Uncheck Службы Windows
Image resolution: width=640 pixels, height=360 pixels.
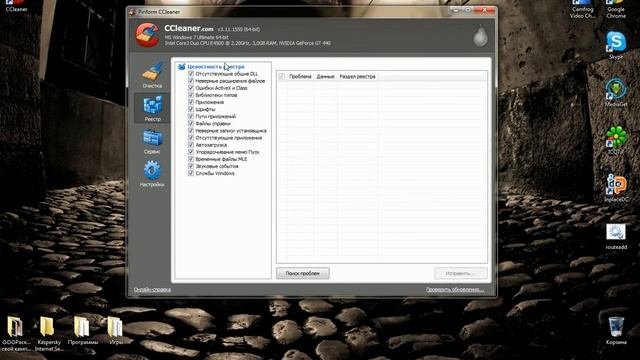(x=191, y=173)
